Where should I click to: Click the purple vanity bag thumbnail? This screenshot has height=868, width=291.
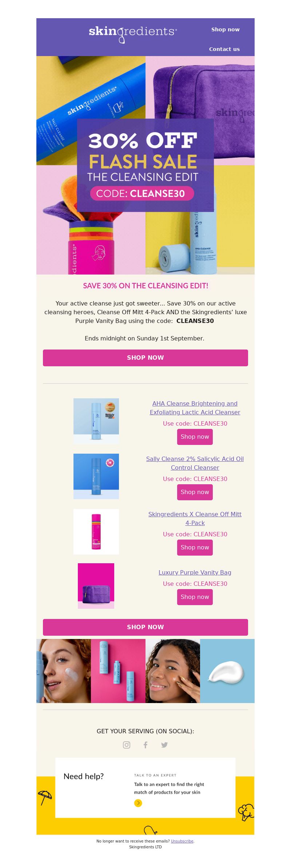pos(96,586)
